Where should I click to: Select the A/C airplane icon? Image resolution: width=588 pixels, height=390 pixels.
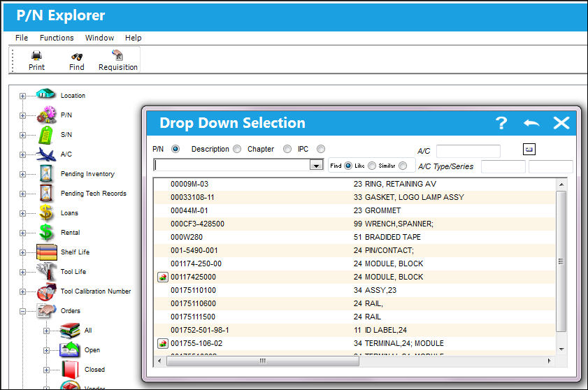click(x=46, y=154)
